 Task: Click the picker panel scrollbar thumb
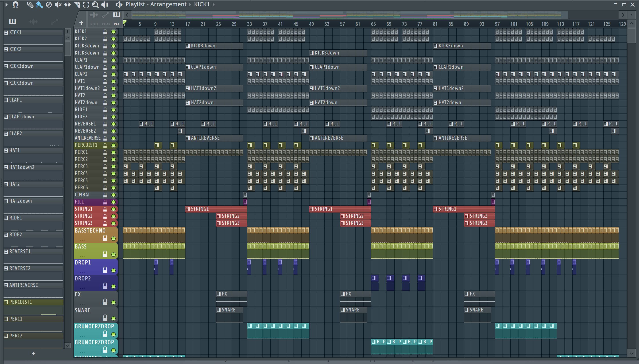click(67, 49)
